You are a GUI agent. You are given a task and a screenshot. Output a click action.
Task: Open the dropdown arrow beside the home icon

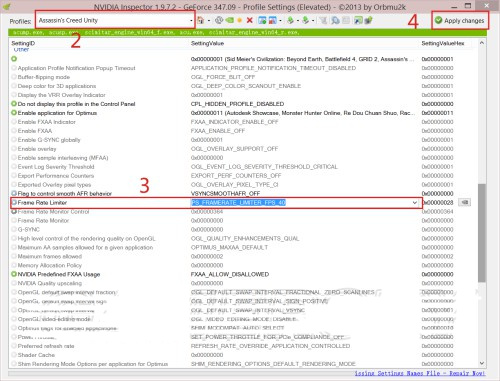point(209,20)
